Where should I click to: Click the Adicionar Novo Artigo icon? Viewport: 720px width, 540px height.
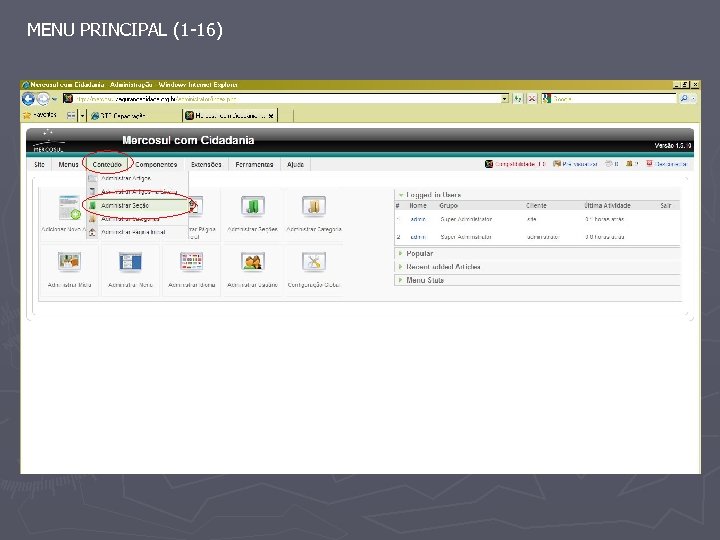click(x=70, y=208)
